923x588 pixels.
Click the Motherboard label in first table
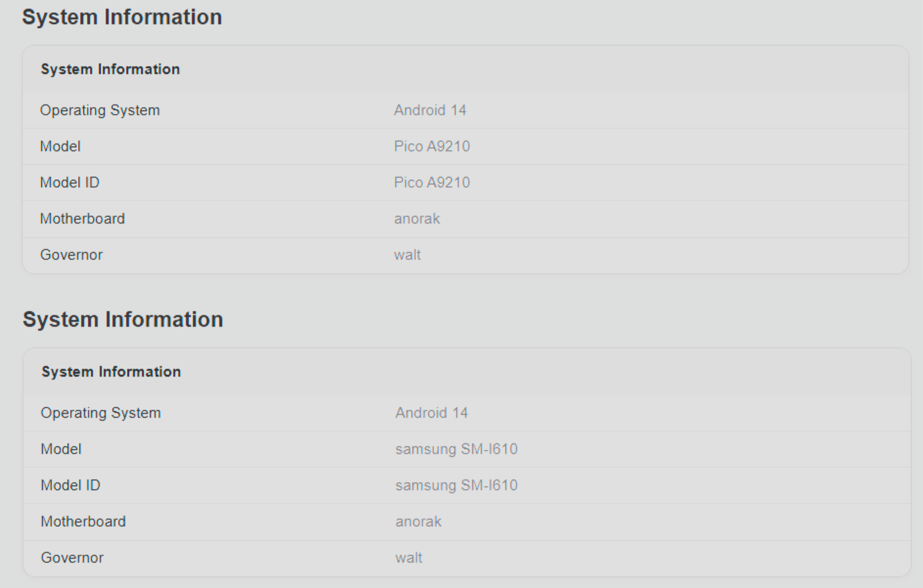(83, 219)
